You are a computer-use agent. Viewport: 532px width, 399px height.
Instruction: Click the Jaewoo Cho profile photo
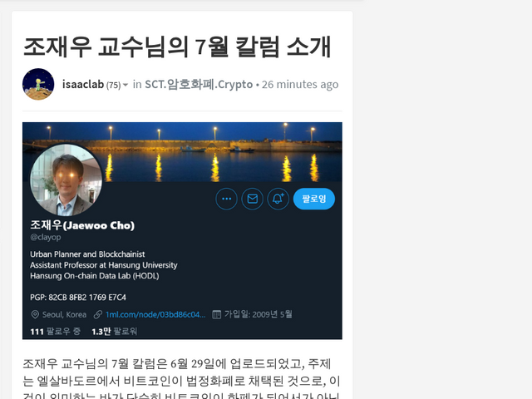(x=66, y=180)
